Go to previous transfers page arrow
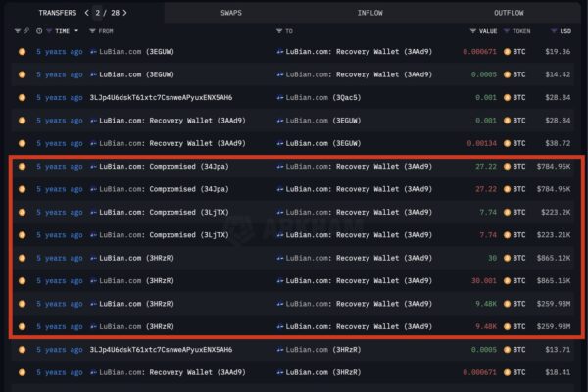This screenshot has height=392, width=588. click(x=86, y=13)
